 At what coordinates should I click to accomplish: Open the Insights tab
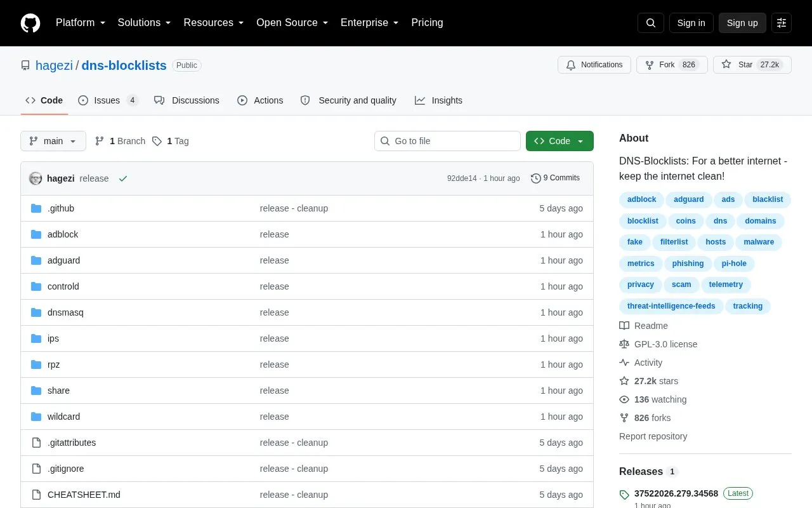point(438,100)
